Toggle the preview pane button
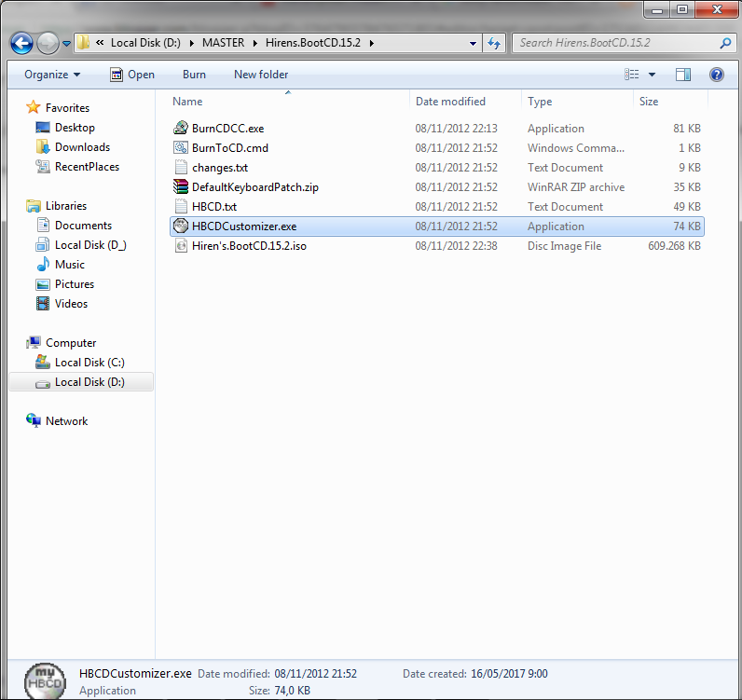Screen dimensions: 742x700 coord(683,75)
